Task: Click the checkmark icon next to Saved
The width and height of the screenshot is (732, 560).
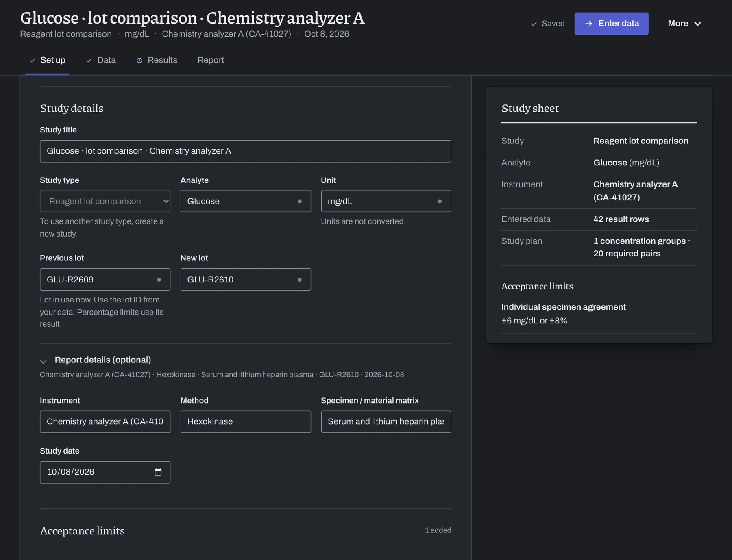Action: point(534,24)
